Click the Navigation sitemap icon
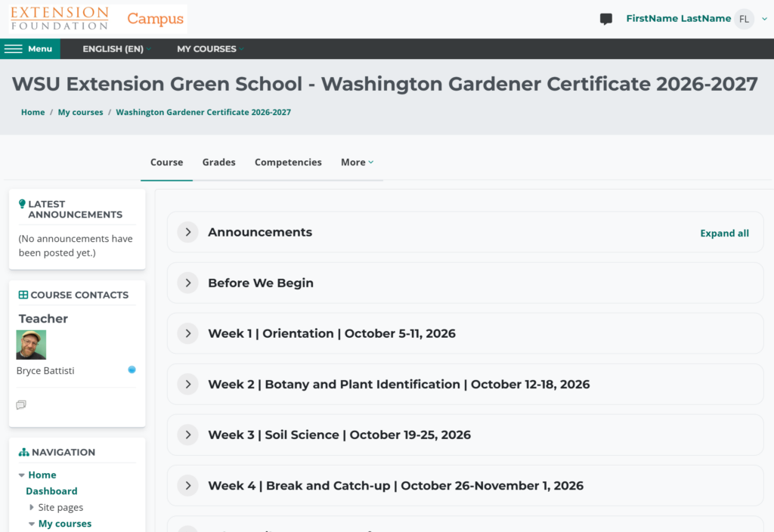The image size is (774, 532). click(x=23, y=452)
